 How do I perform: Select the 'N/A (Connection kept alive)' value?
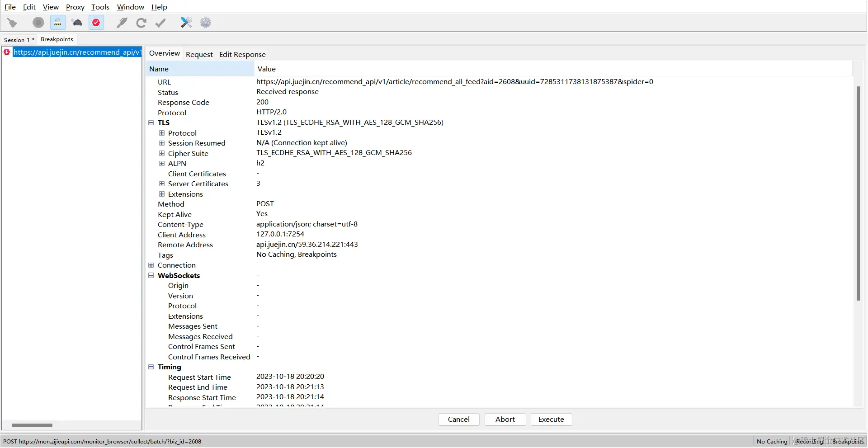[x=302, y=143]
